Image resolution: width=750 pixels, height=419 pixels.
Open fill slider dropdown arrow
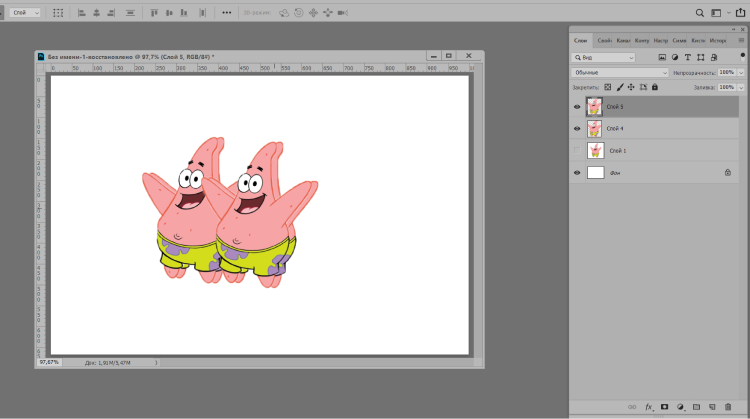point(741,88)
